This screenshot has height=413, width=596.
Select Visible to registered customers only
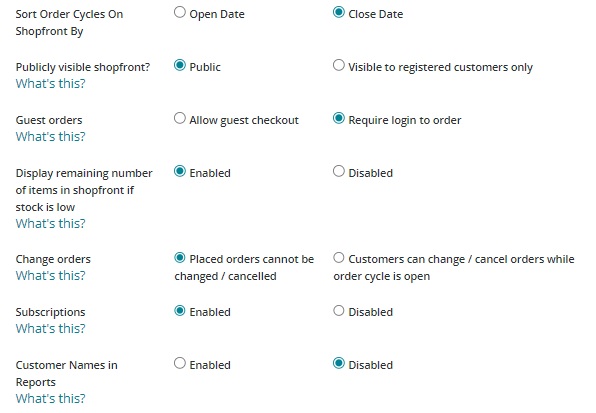point(339,65)
